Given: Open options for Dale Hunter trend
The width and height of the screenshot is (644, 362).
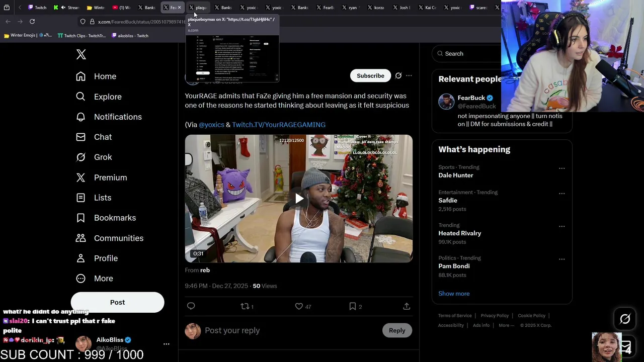Looking at the screenshot, I should 561,168.
